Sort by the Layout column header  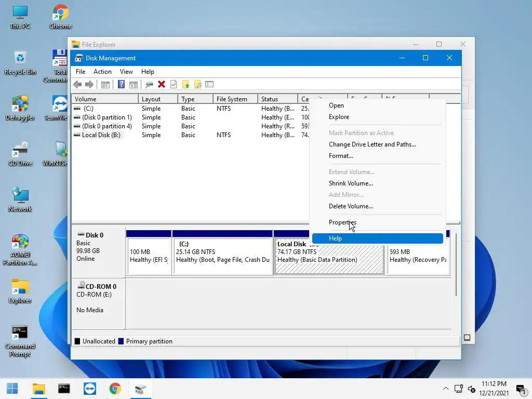(x=158, y=99)
